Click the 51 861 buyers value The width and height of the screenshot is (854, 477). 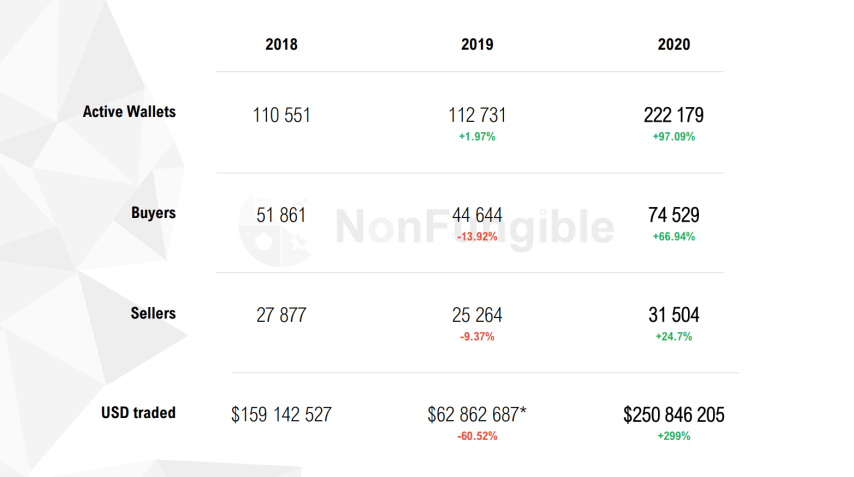(x=281, y=216)
